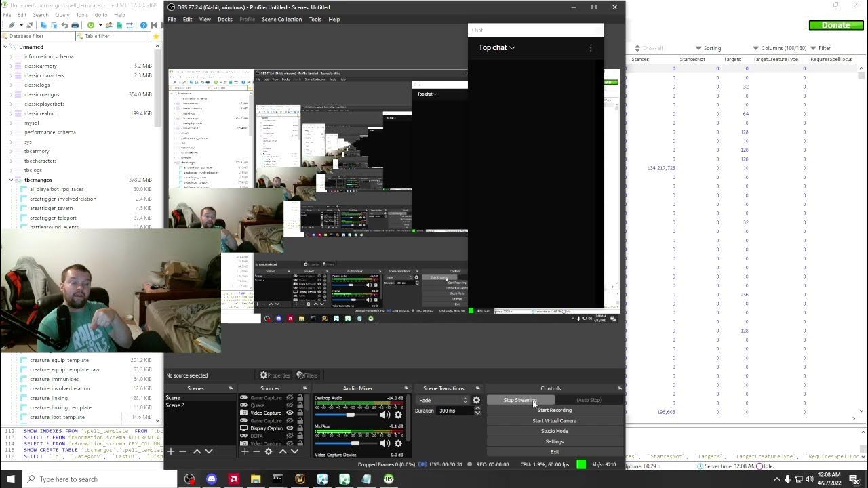Toggle the lock on the Display Capture source
Viewport: 868px width, 488px height.
300,428
